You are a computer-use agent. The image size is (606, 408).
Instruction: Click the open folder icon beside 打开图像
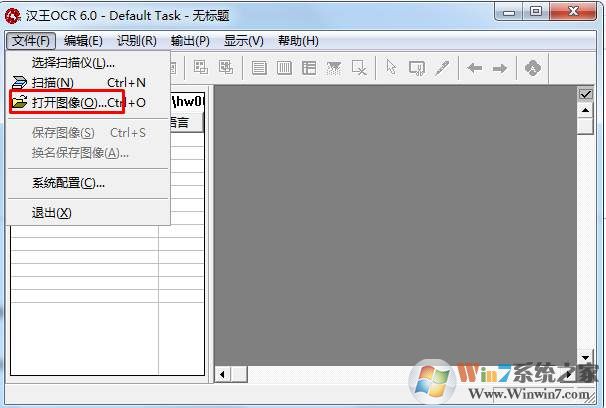click(x=19, y=102)
